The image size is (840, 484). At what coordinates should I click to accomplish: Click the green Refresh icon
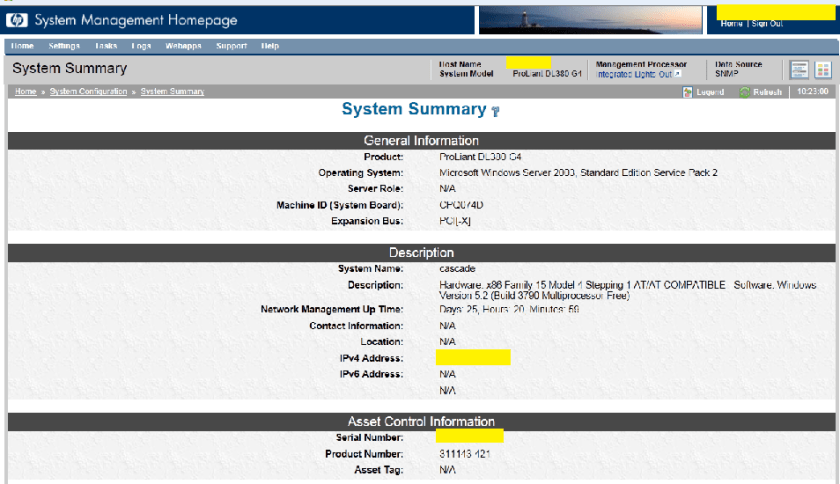[745, 92]
